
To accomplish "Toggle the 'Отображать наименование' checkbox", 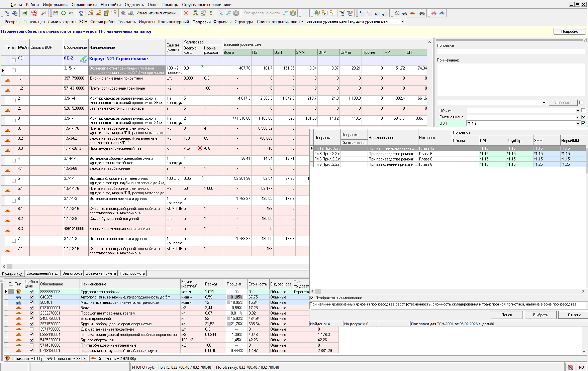I will tap(312, 298).
